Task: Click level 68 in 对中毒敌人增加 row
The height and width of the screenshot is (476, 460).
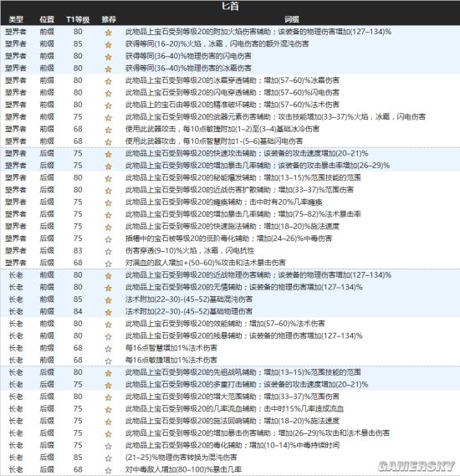Action: coord(78,469)
